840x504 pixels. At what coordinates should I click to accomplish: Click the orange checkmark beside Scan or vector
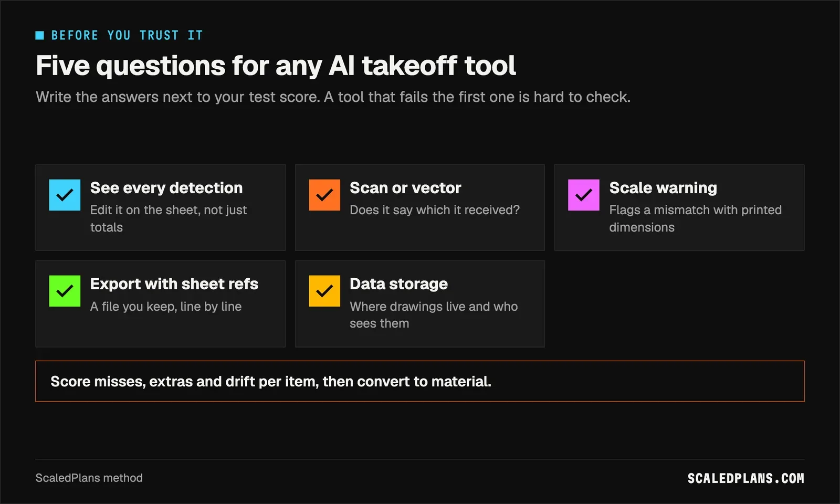(x=324, y=195)
